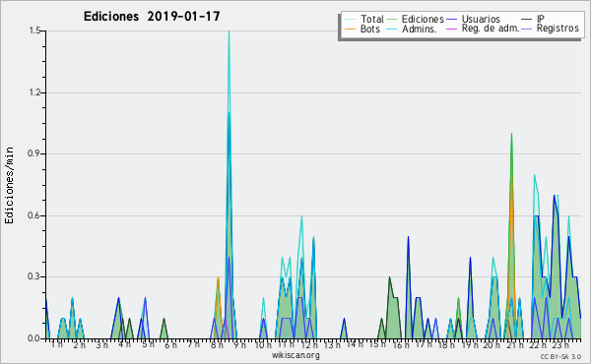Image resolution: width=591 pixels, height=364 pixels.
Task: Click the y-axis value 0.0
Action: (34, 338)
